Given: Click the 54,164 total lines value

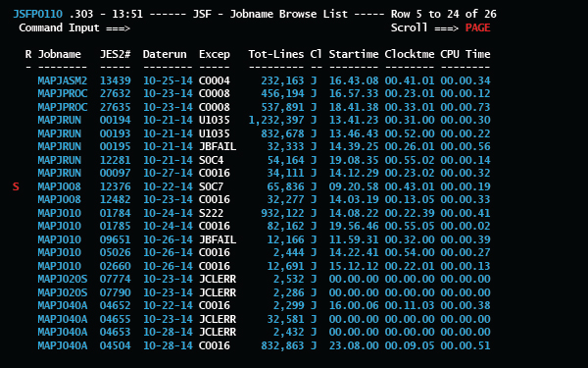Looking at the screenshot, I should click(285, 161).
